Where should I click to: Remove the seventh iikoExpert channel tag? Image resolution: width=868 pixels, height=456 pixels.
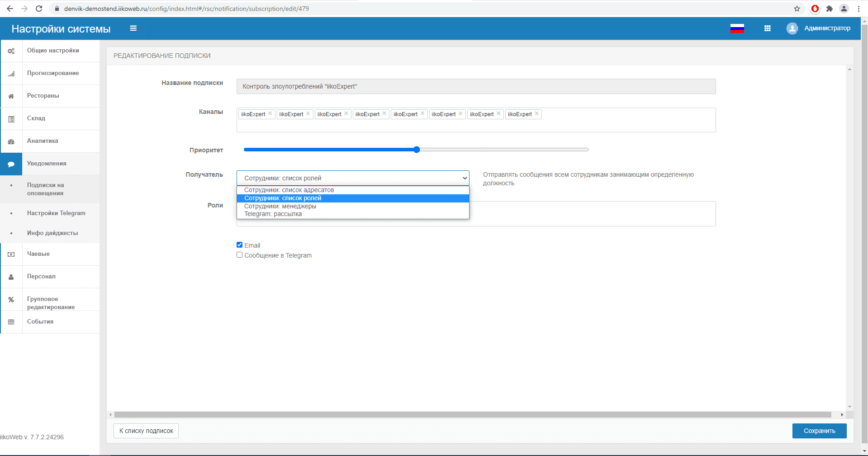pos(498,113)
